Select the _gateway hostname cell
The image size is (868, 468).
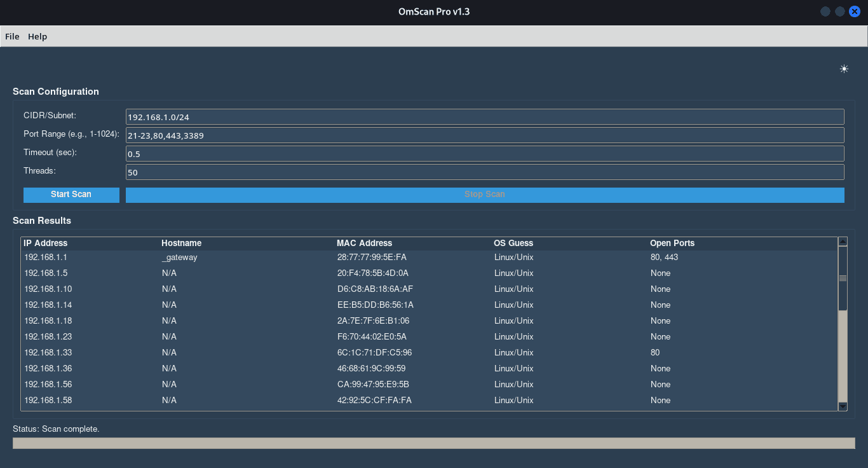(x=180, y=258)
